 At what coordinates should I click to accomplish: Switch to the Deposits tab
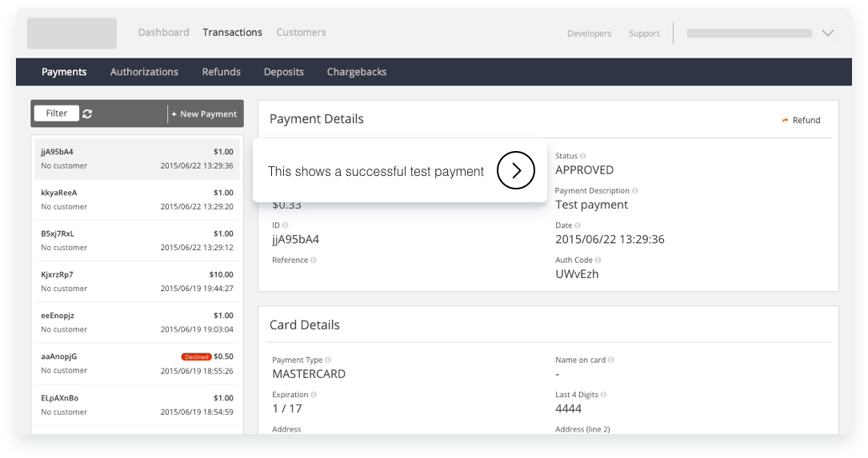[284, 72]
